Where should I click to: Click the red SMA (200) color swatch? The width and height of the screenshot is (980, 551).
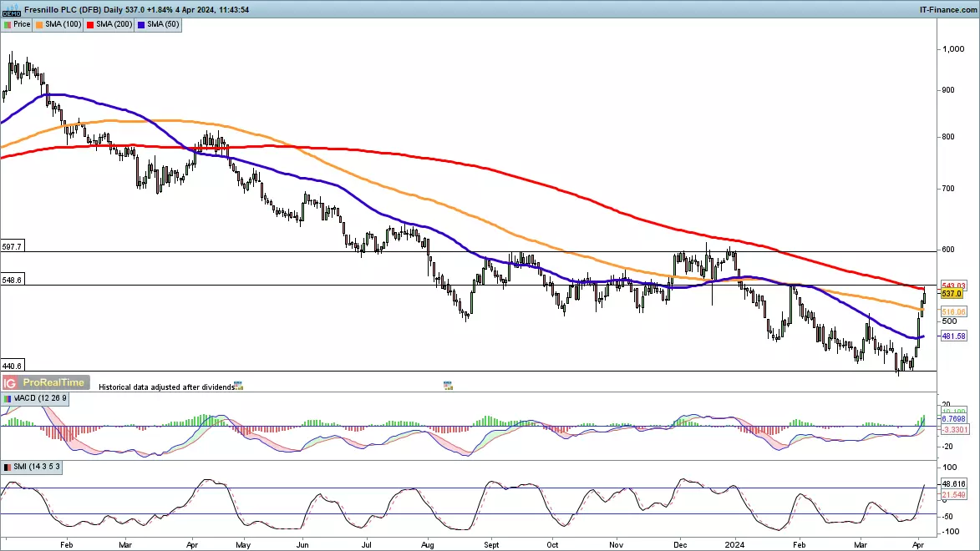(90, 24)
